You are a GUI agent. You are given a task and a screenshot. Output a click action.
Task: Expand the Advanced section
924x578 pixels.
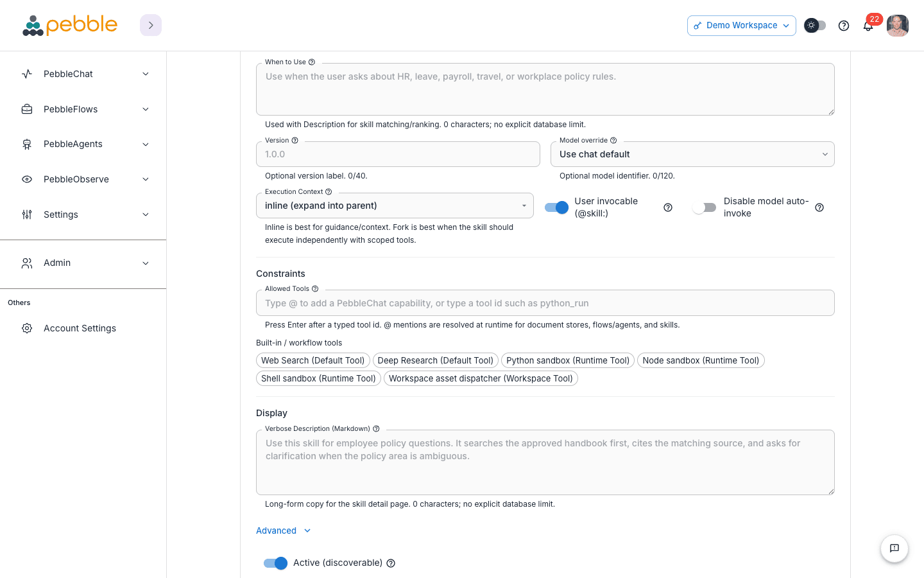(284, 530)
